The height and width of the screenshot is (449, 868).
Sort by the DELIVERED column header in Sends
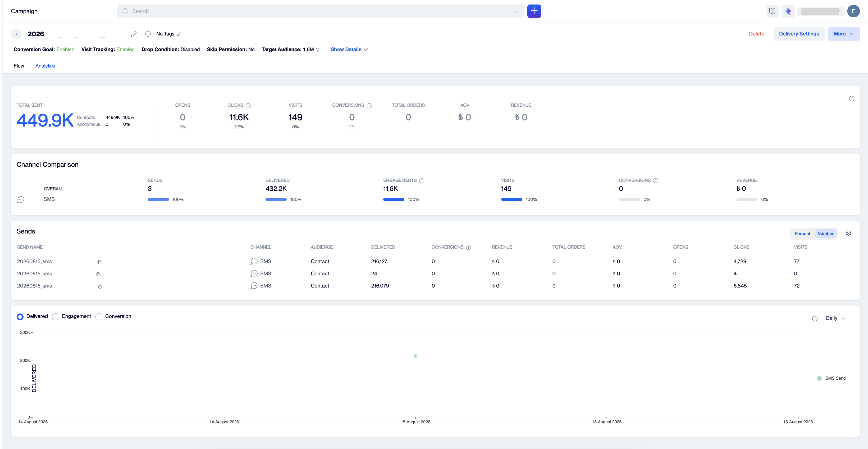[x=383, y=247]
